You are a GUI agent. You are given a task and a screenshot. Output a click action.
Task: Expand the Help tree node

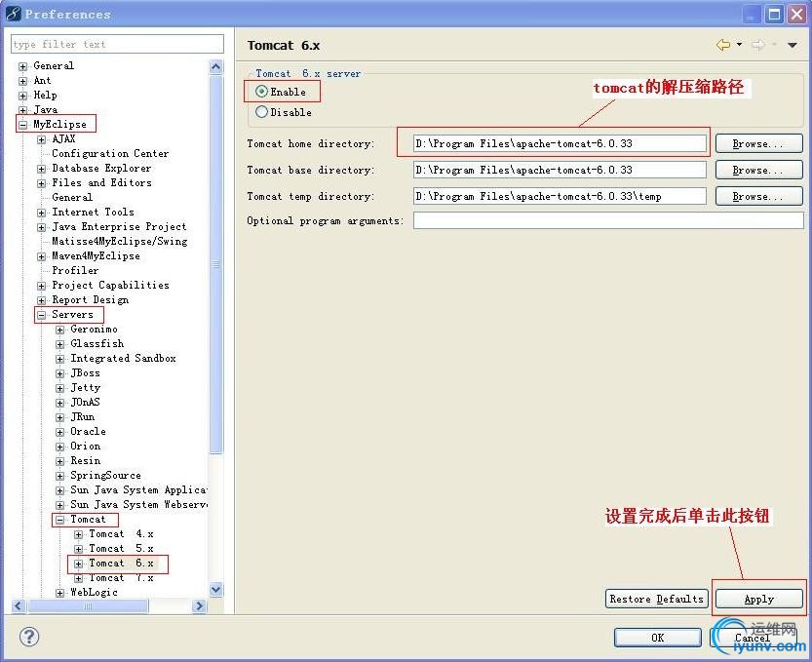point(22,96)
